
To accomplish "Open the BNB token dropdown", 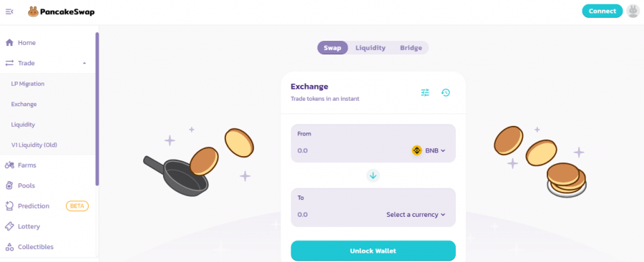I will (x=429, y=151).
